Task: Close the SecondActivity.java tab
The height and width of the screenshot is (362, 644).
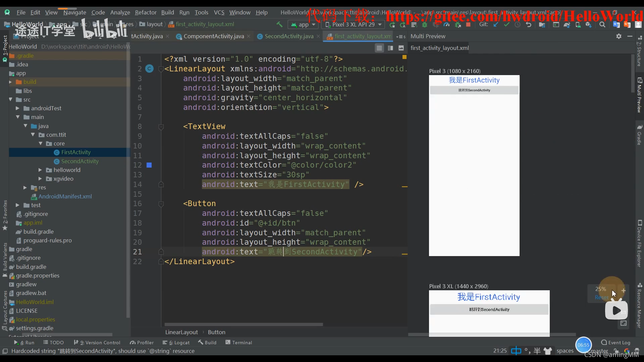Action: pos(318,36)
